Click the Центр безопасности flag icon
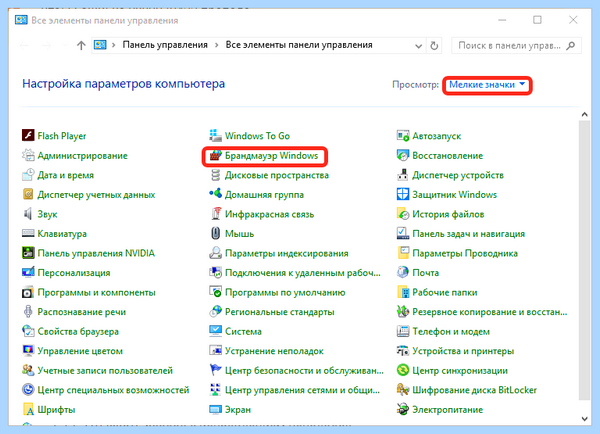 pyautogui.click(x=215, y=370)
